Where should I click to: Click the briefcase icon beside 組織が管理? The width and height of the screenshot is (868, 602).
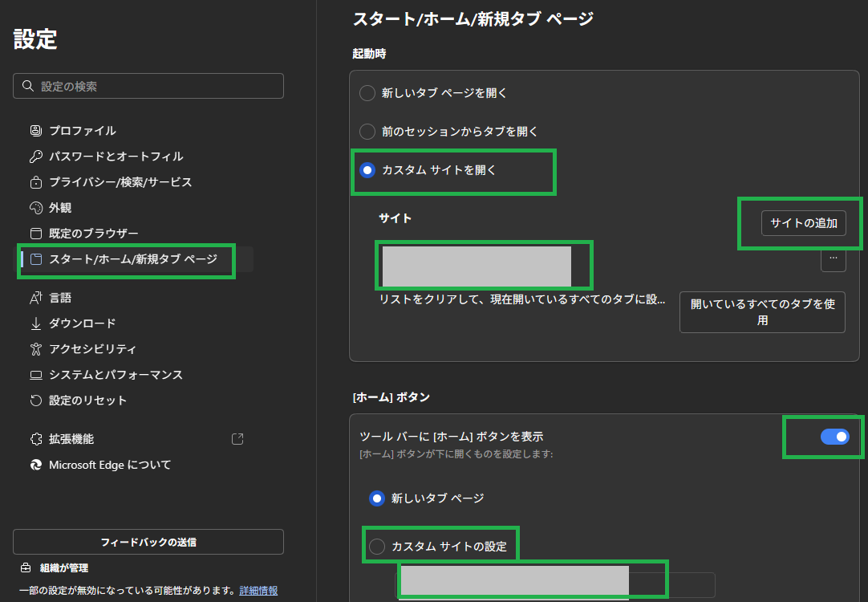(26, 567)
